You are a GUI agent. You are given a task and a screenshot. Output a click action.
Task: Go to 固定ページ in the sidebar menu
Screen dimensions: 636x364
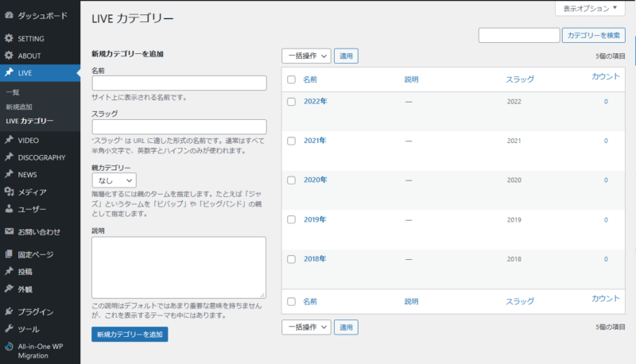36,254
